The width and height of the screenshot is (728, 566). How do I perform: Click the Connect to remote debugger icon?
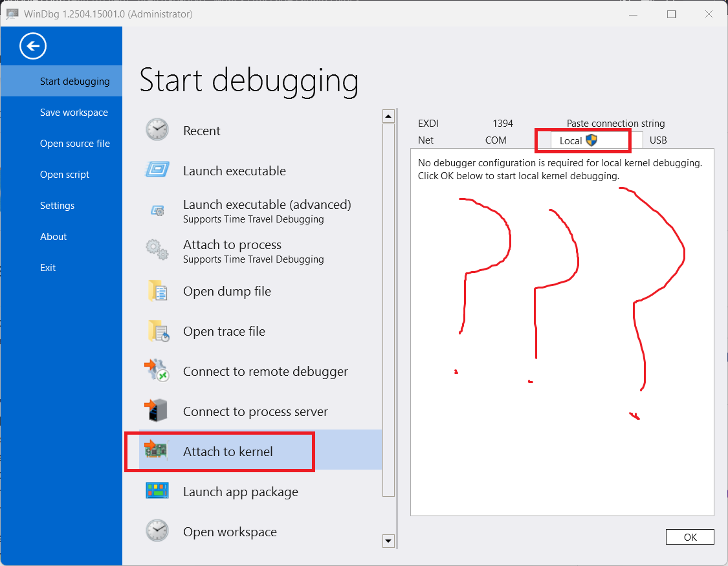(x=157, y=370)
